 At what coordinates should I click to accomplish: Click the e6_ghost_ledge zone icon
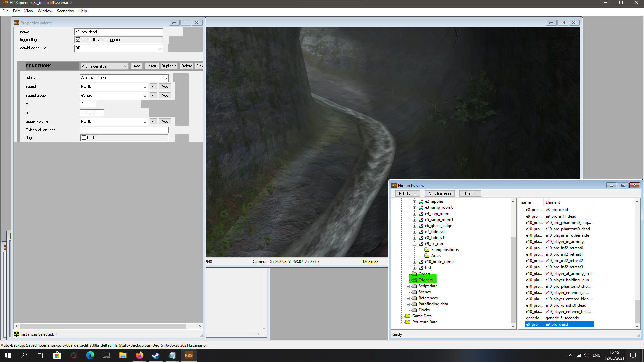click(x=421, y=226)
